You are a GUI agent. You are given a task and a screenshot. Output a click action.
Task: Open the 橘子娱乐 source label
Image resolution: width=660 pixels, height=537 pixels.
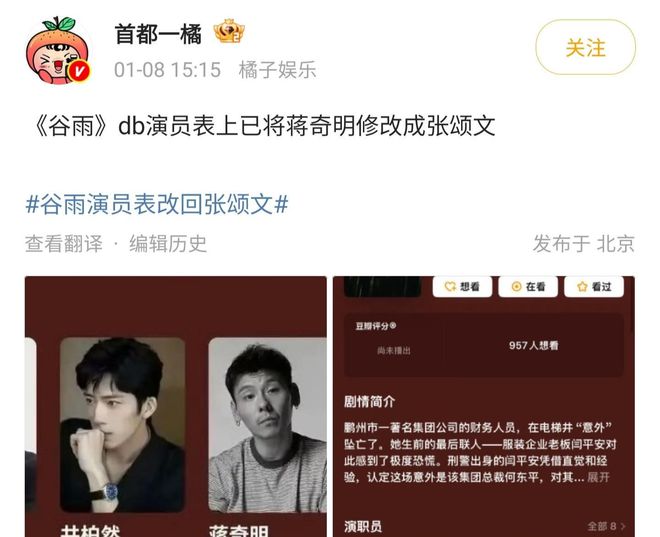point(277,69)
